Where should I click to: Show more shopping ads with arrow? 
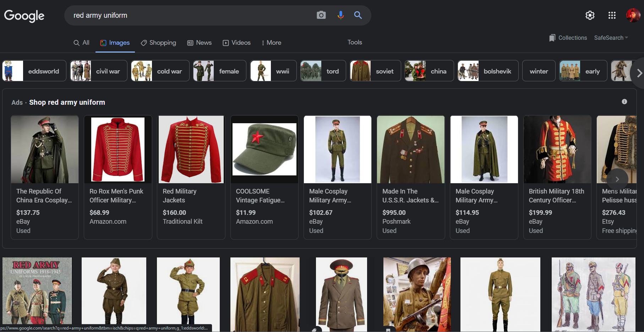617,179
